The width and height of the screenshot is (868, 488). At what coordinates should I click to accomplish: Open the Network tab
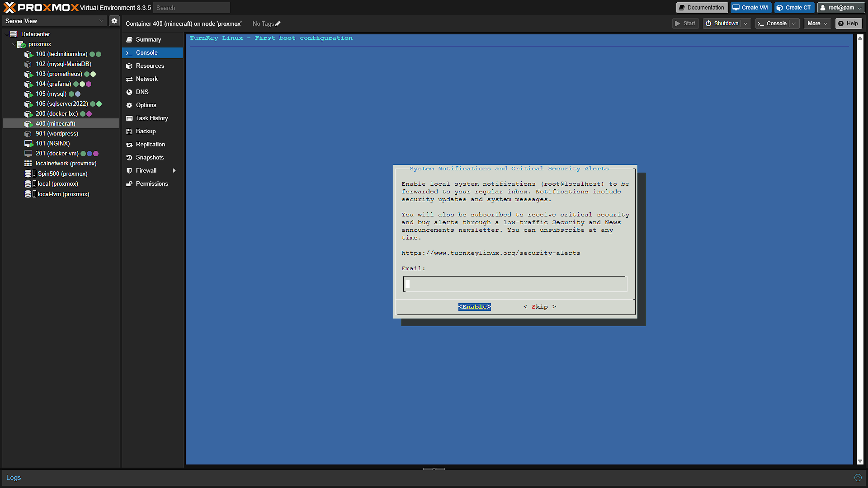tap(152, 79)
